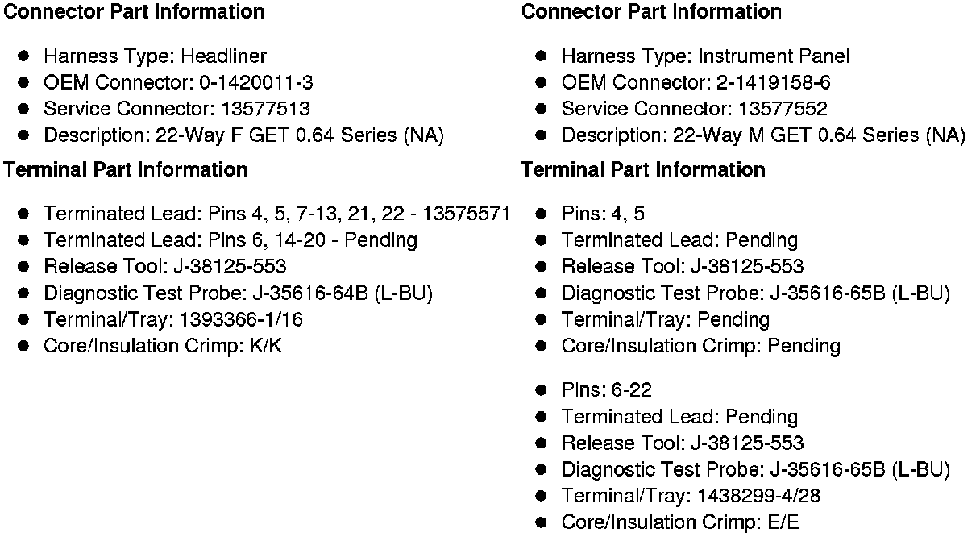Screen dimensions: 980x537
Task: Click Terminal/Tray 1393366-1/16 line
Action: (x=173, y=320)
